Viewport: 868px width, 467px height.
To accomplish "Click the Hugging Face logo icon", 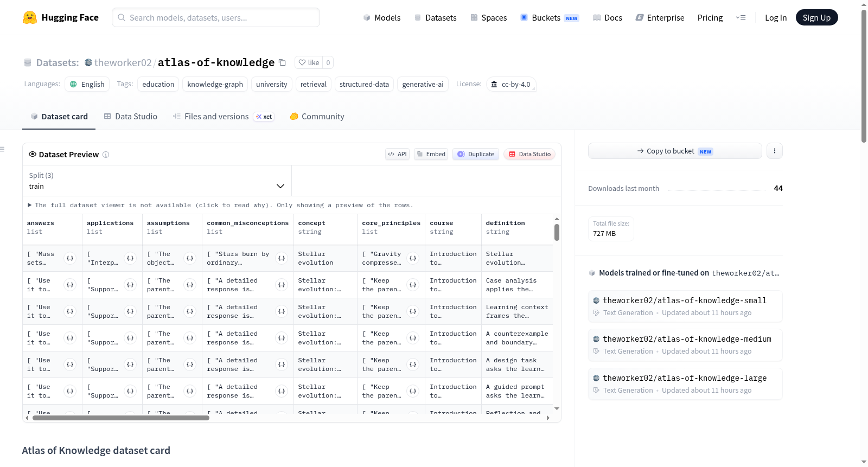I will (x=30, y=17).
